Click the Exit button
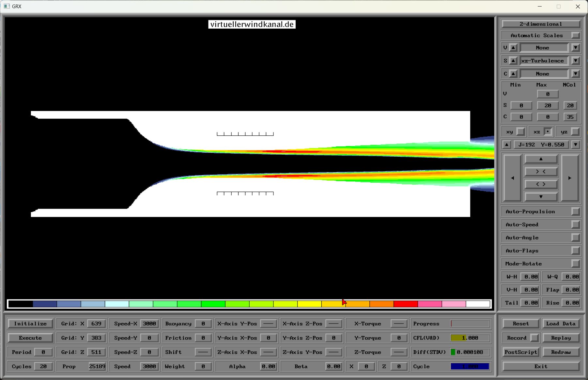 coord(541,367)
